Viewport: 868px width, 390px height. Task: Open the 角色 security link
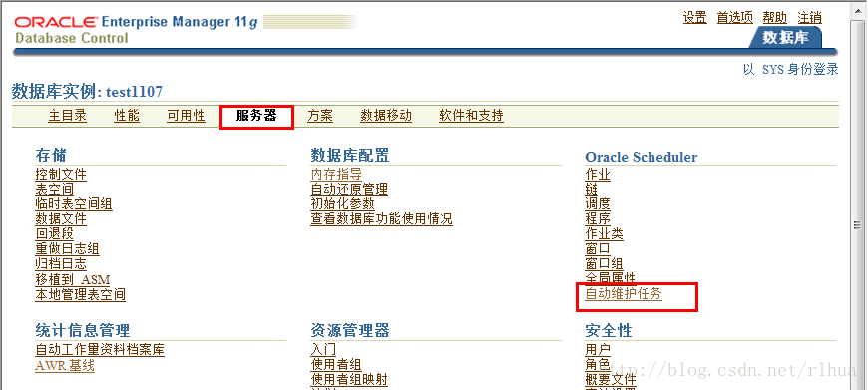[598, 365]
